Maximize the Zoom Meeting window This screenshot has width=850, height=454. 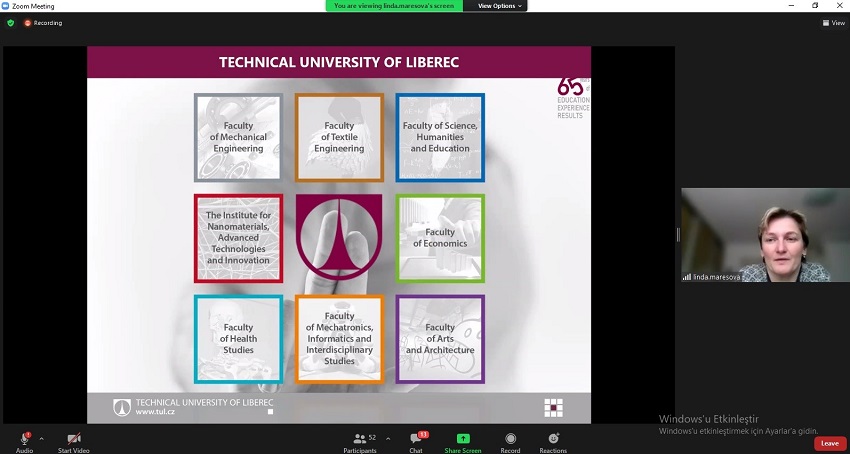click(815, 6)
